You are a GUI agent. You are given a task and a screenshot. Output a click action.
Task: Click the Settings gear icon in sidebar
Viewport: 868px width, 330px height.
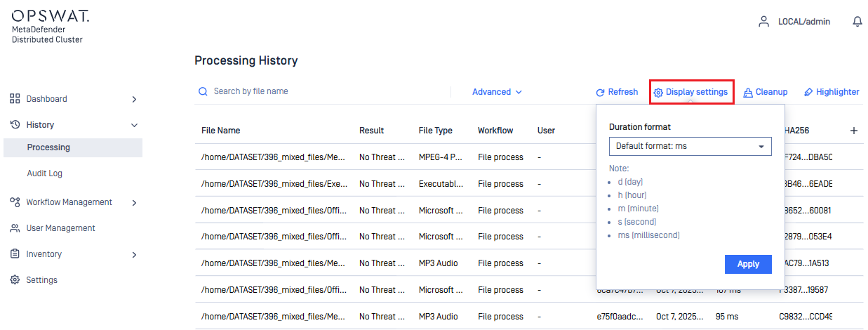click(x=15, y=280)
